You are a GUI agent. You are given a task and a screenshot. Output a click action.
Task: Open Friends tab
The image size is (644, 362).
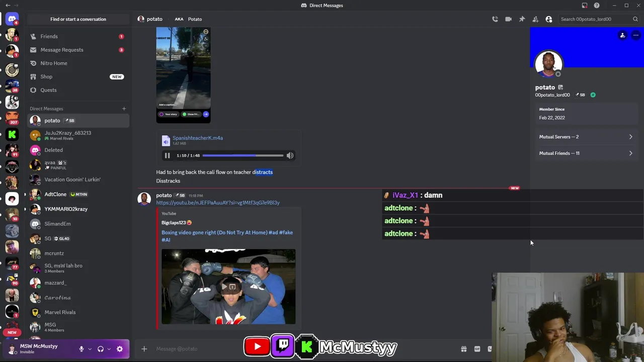pos(78,36)
